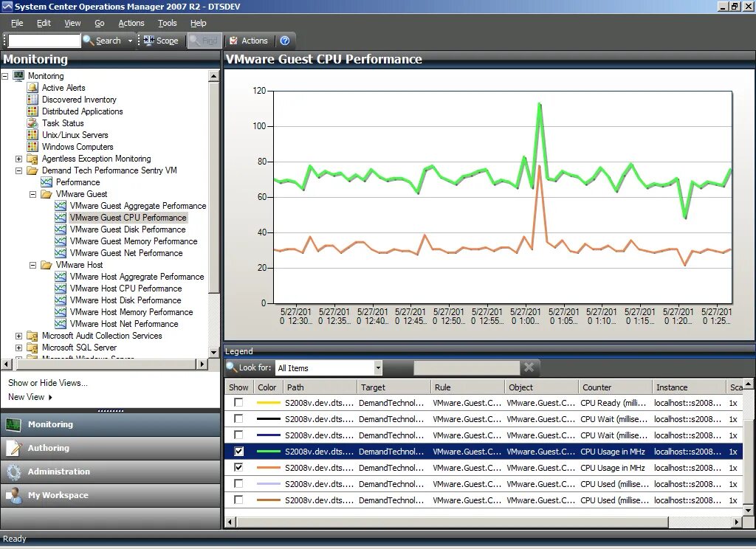Open the Tools menu
Viewport: 756px width, 549px height.
[168, 23]
